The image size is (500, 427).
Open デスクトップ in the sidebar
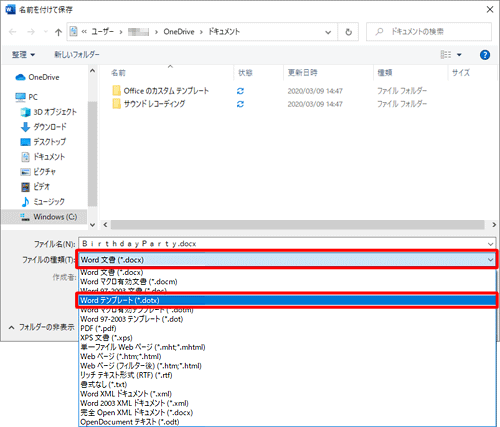click(43, 142)
